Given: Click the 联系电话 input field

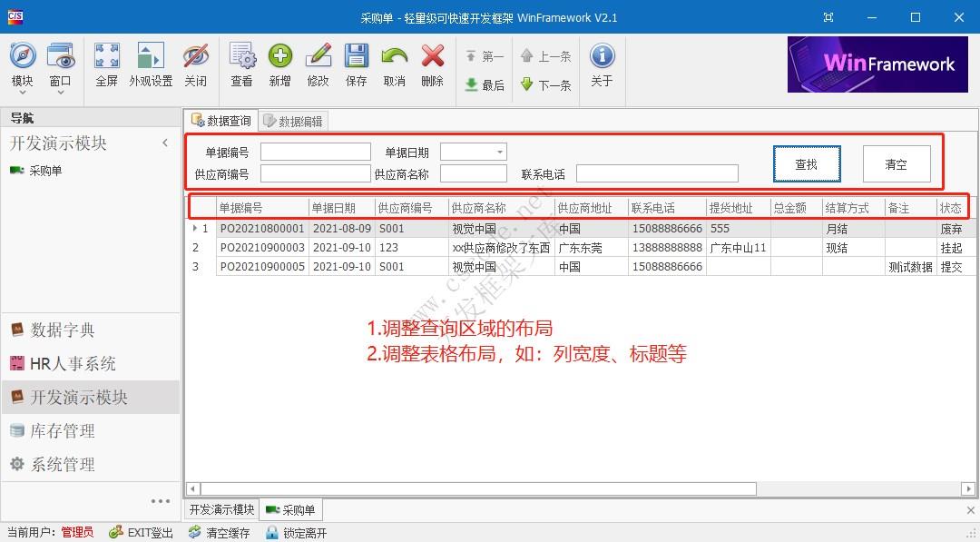Looking at the screenshot, I should tap(656, 172).
